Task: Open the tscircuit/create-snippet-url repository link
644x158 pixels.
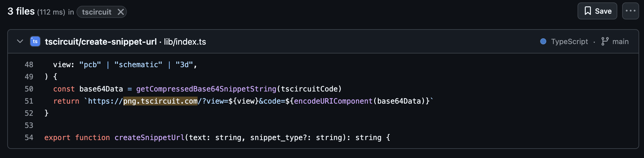Action: tap(101, 42)
